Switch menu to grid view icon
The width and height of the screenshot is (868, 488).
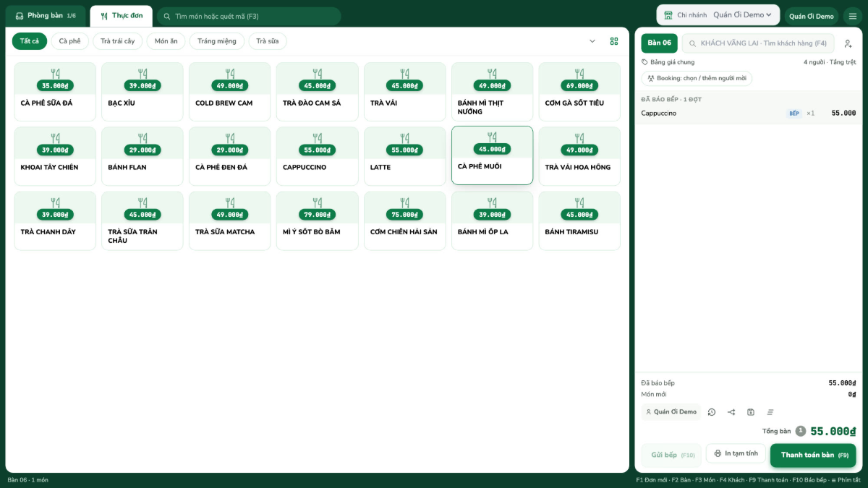(x=614, y=41)
